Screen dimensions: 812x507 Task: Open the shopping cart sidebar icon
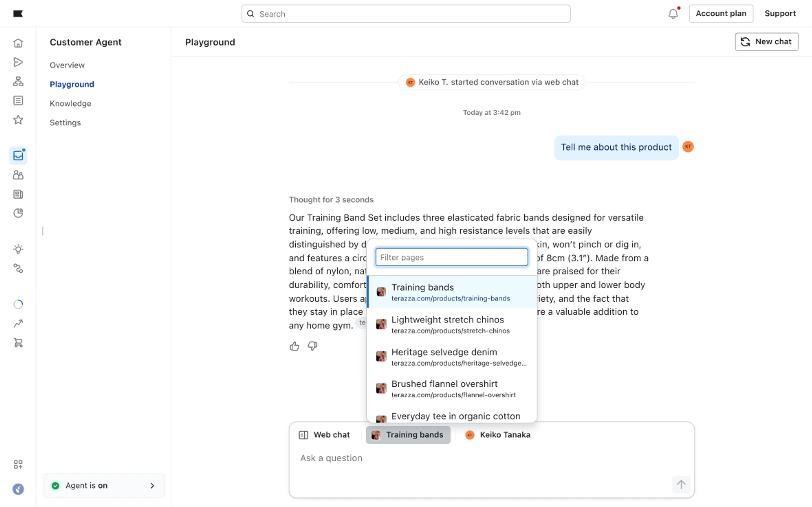18,343
